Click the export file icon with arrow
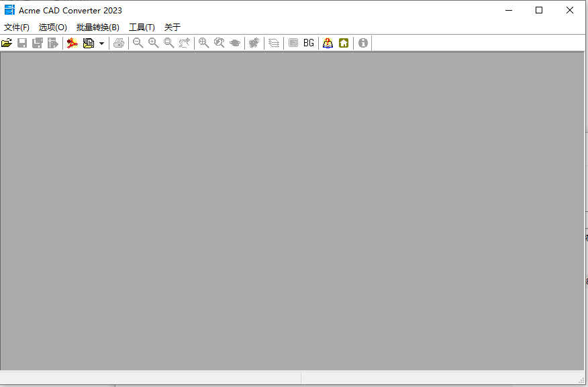This screenshot has height=387, width=588. click(x=53, y=43)
